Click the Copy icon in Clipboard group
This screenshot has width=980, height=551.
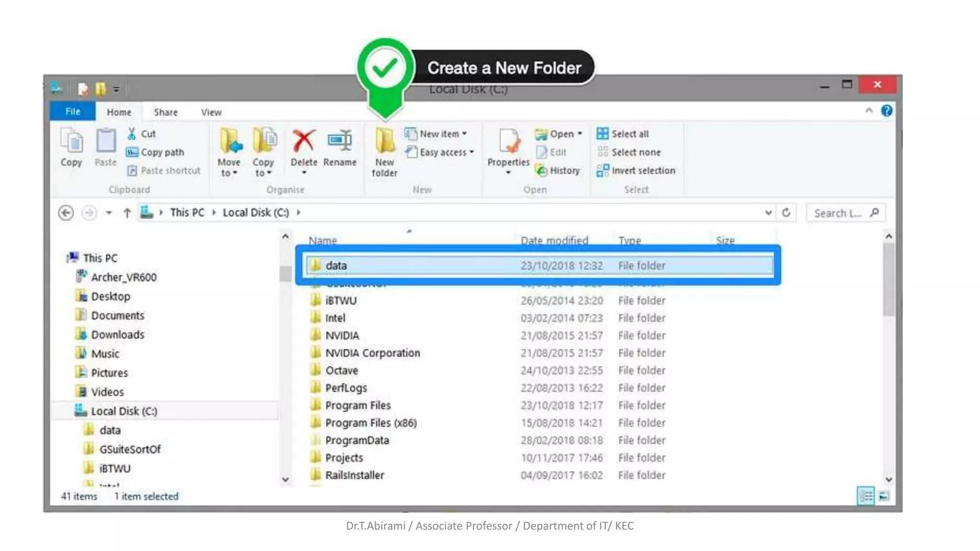[71, 142]
